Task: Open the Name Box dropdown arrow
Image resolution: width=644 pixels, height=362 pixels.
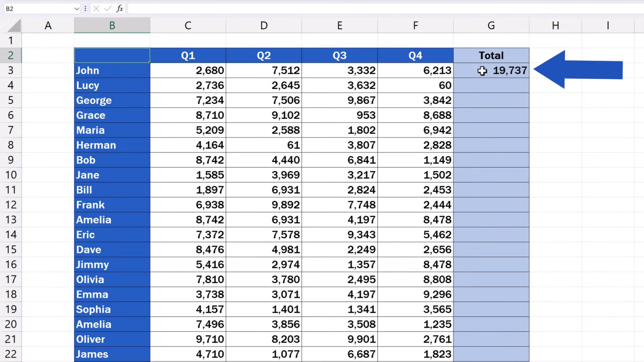Action: 76,8
